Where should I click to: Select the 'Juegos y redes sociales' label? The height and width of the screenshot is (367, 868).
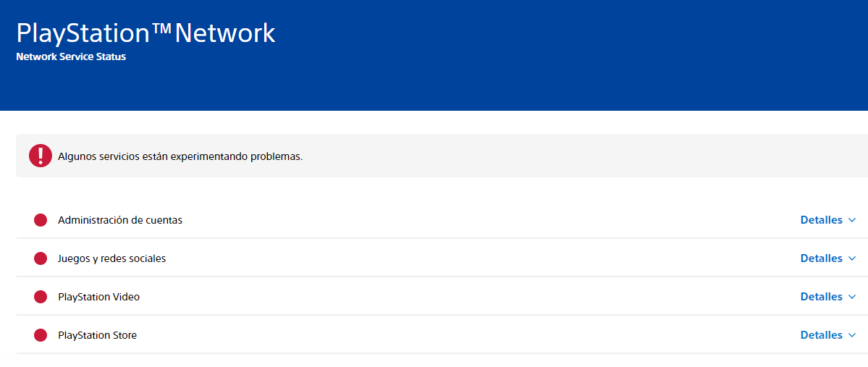[x=111, y=258]
